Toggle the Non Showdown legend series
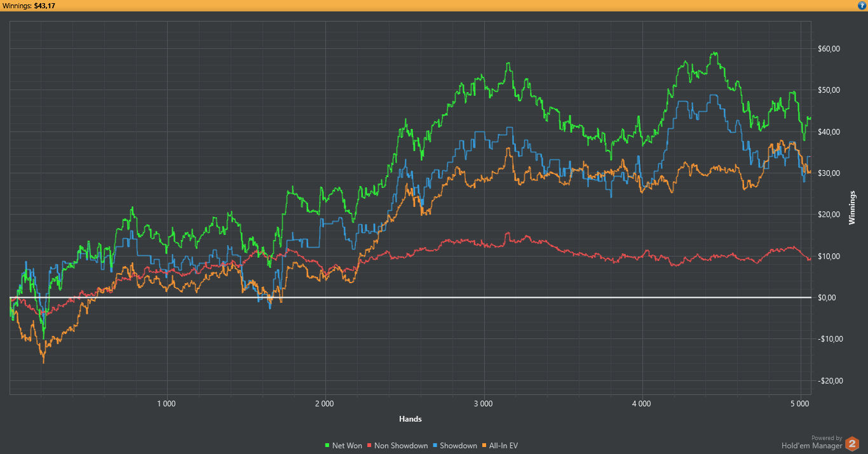 [397, 446]
